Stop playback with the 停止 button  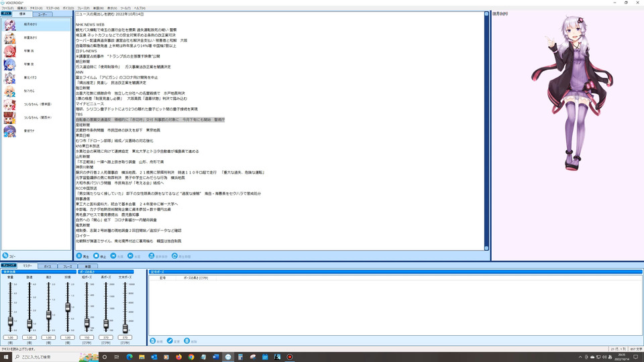pyautogui.click(x=99, y=255)
